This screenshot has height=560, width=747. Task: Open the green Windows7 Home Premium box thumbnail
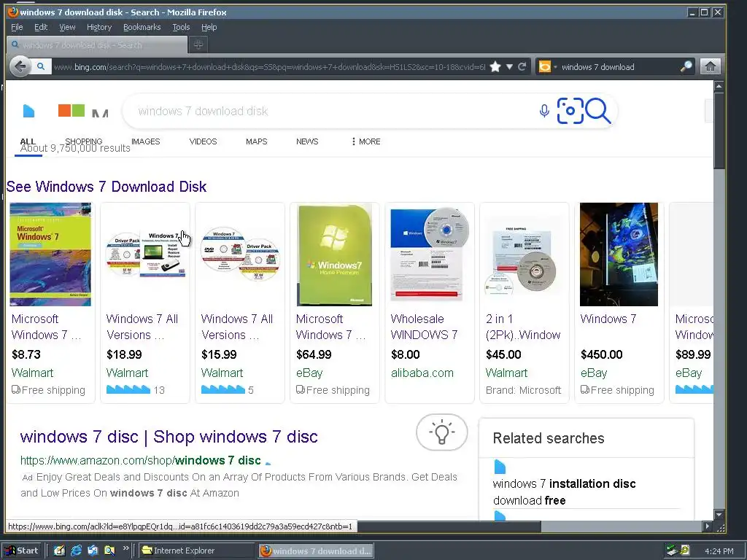click(334, 254)
